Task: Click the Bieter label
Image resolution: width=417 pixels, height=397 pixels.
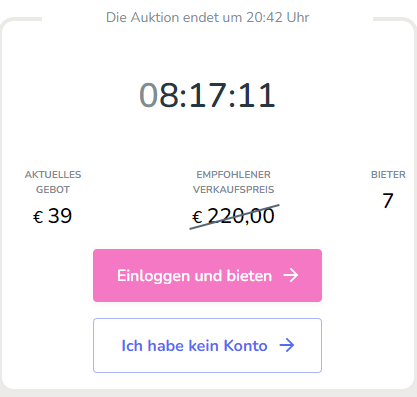Action: click(388, 175)
